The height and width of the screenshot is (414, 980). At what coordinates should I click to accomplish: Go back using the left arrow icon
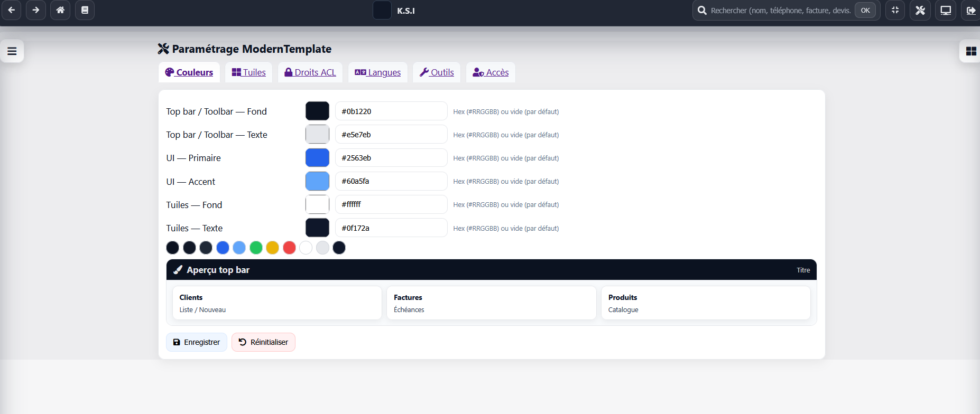tap(11, 10)
